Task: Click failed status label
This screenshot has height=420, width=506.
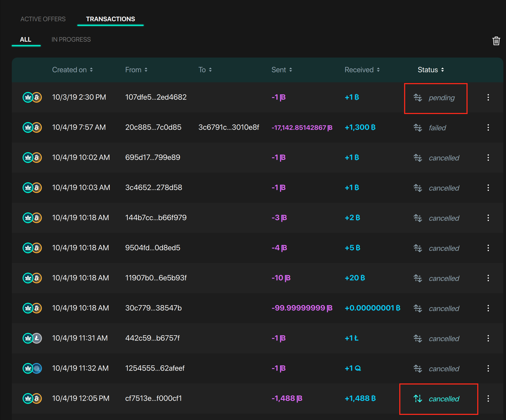Action: point(437,128)
